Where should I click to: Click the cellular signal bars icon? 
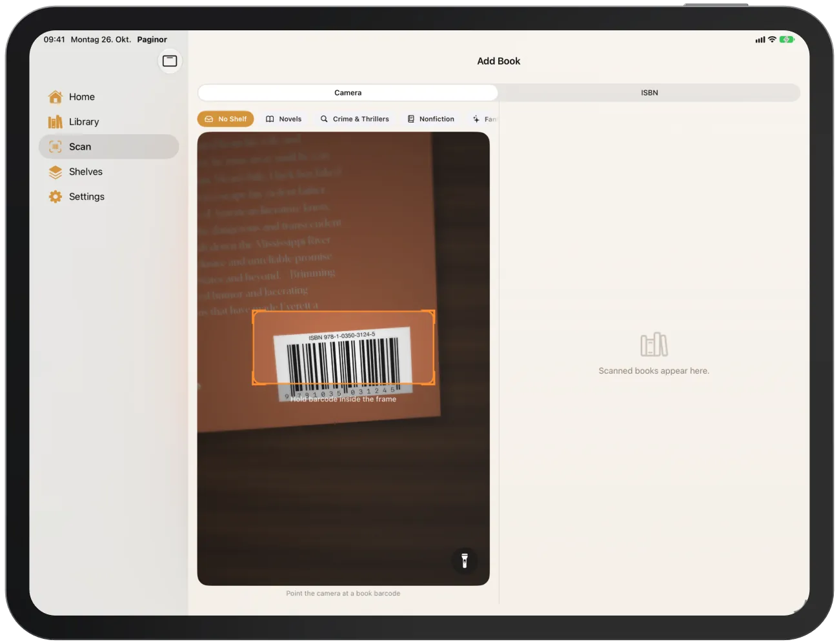pos(760,40)
